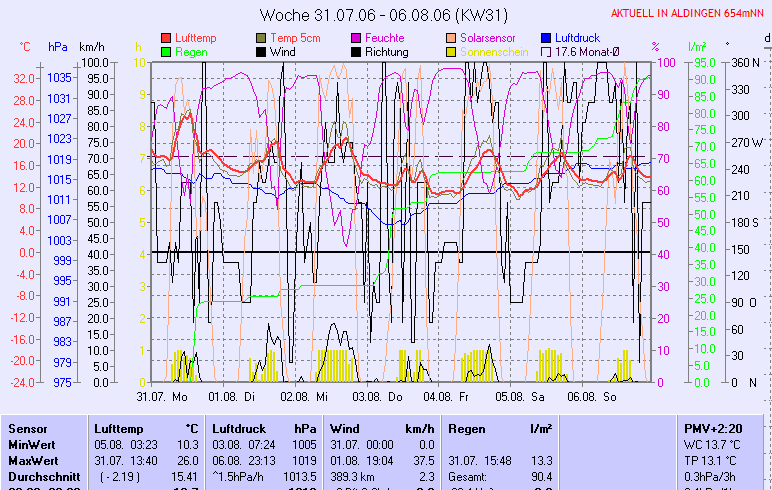Select the 31.07. Mo date label
772x490 pixels.
coord(163,396)
